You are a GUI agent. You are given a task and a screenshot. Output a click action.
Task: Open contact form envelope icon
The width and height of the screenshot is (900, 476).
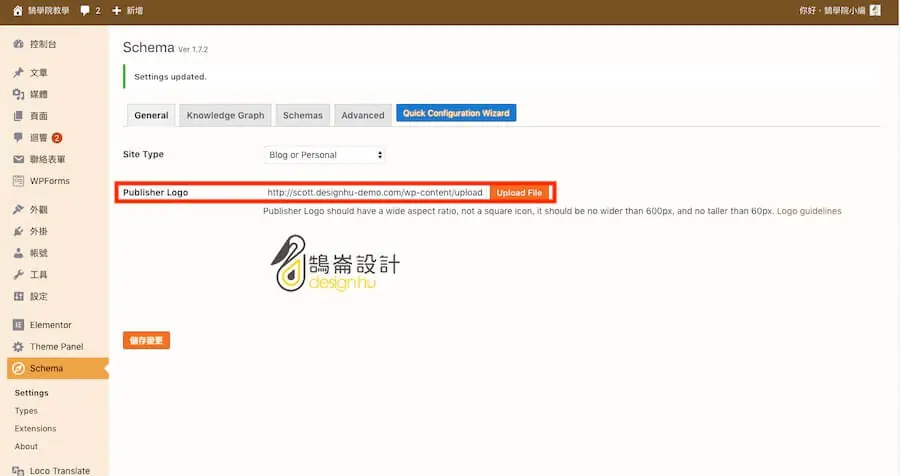pos(18,159)
